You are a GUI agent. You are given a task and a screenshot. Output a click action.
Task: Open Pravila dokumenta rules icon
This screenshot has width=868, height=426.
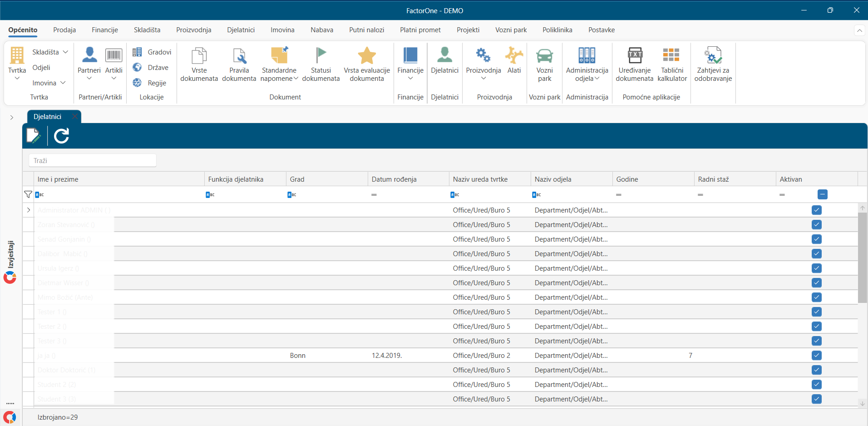click(x=239, y=55)
